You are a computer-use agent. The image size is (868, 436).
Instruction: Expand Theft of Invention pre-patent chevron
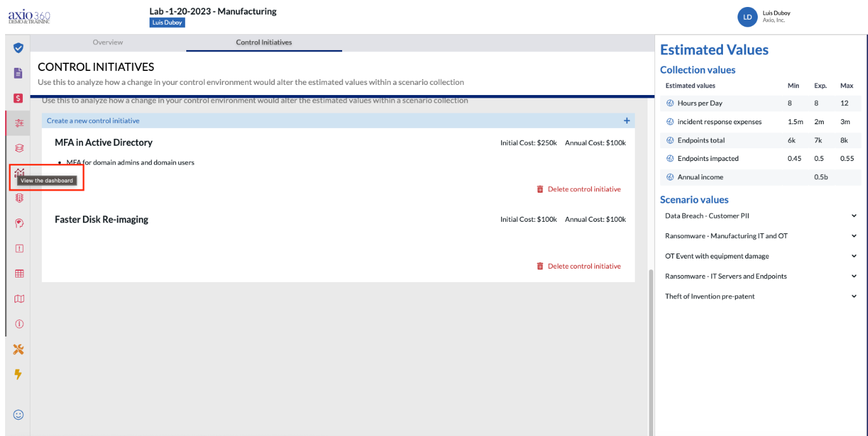pos(854,296)
